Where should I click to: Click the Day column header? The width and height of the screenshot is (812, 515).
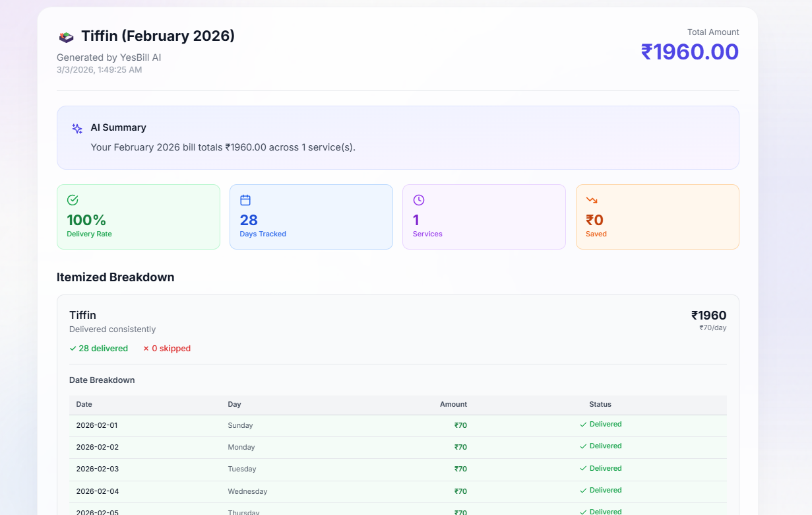point(234,404)
